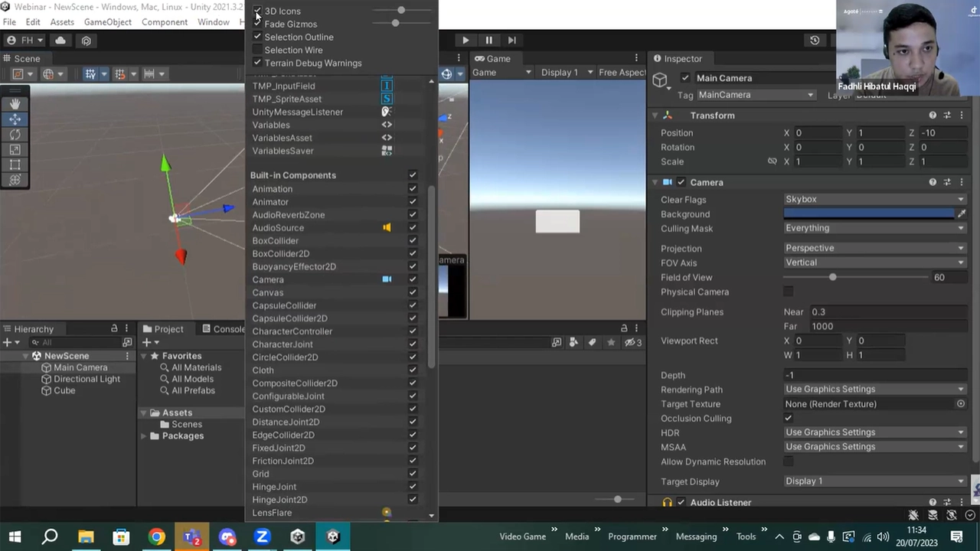
Task: Start Play mode
Action: 465,40
